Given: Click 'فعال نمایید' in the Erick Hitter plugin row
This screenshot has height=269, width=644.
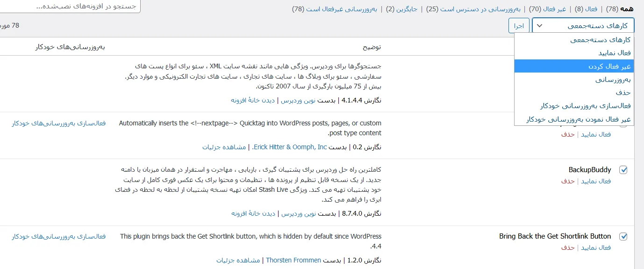Looking at the screenshot, I should click(x=595, y=134).
